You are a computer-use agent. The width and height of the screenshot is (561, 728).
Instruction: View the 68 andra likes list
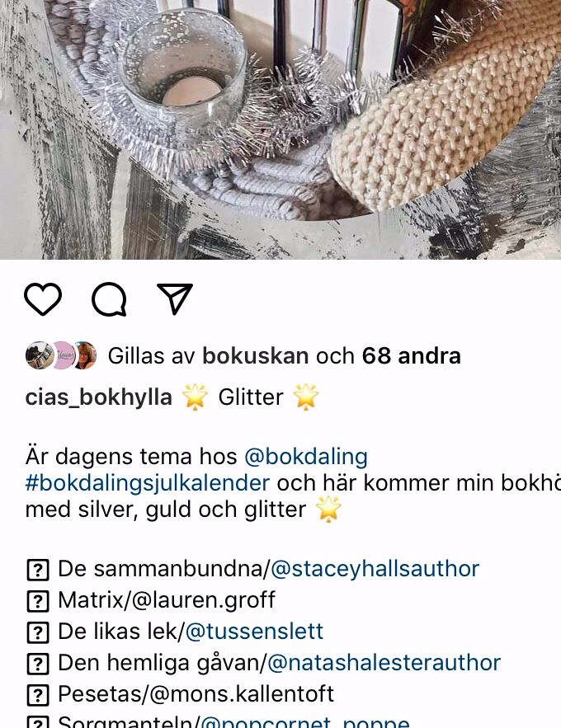(412, 356)
